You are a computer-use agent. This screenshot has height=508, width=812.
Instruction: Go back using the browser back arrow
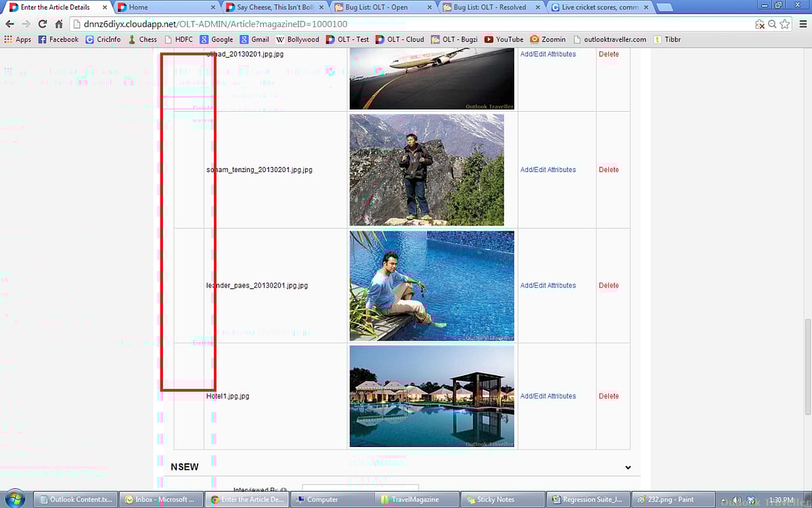[9, 24]
